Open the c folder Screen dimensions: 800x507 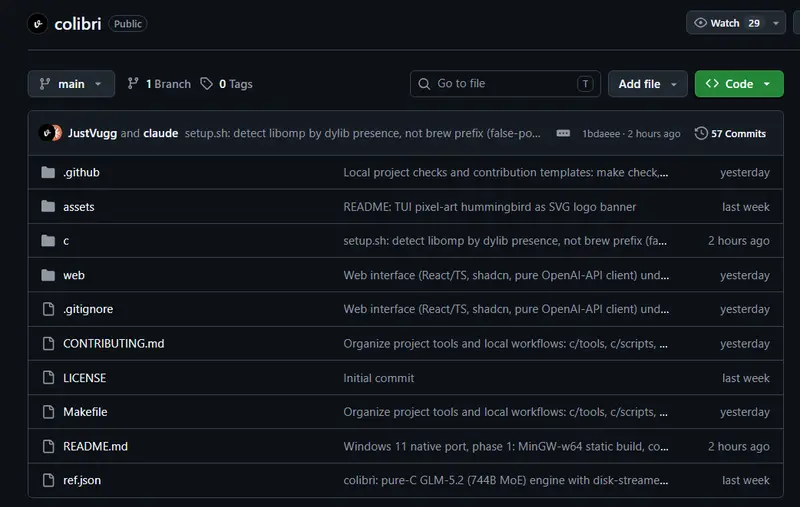coord(66,241)
